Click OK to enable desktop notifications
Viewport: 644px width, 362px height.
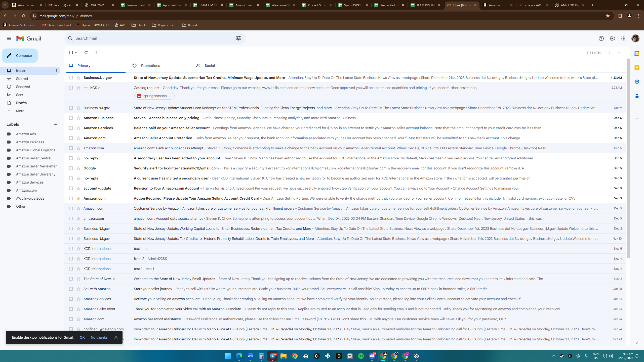click(82, 337)
